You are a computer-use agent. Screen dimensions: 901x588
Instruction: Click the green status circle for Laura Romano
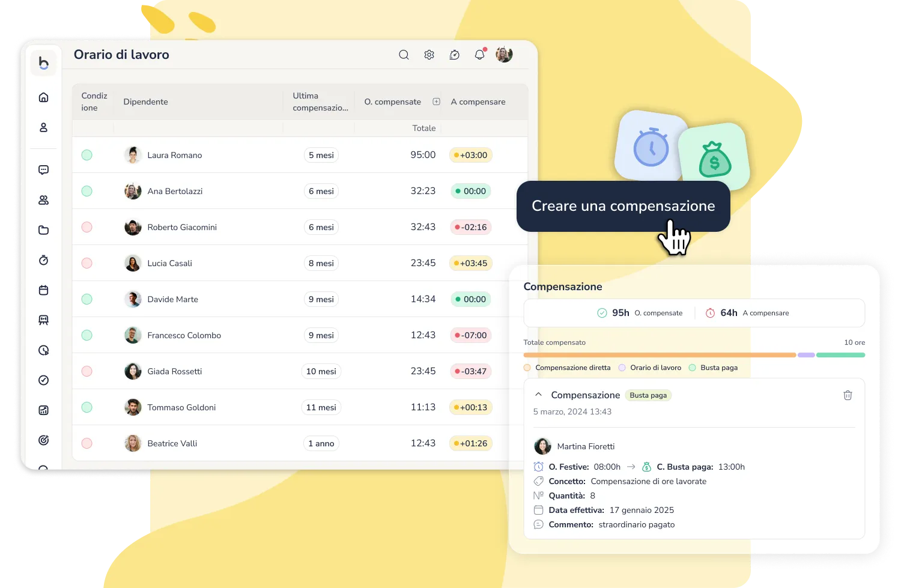(x=86, y=155)
